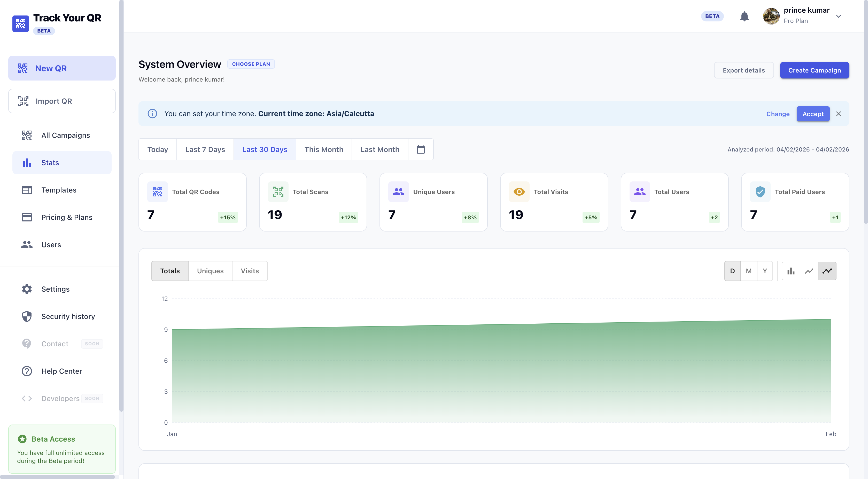Switch the chart to line chart style
868x479 pixels.
(x=809, y=271)
